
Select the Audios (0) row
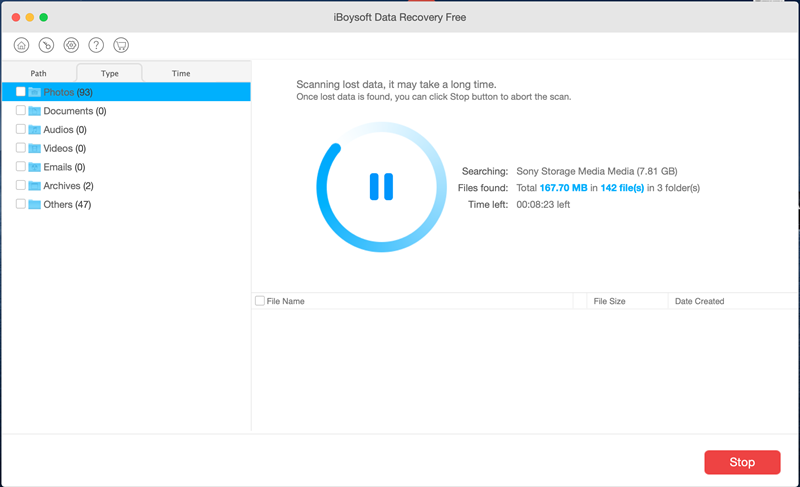click(127, 130)
